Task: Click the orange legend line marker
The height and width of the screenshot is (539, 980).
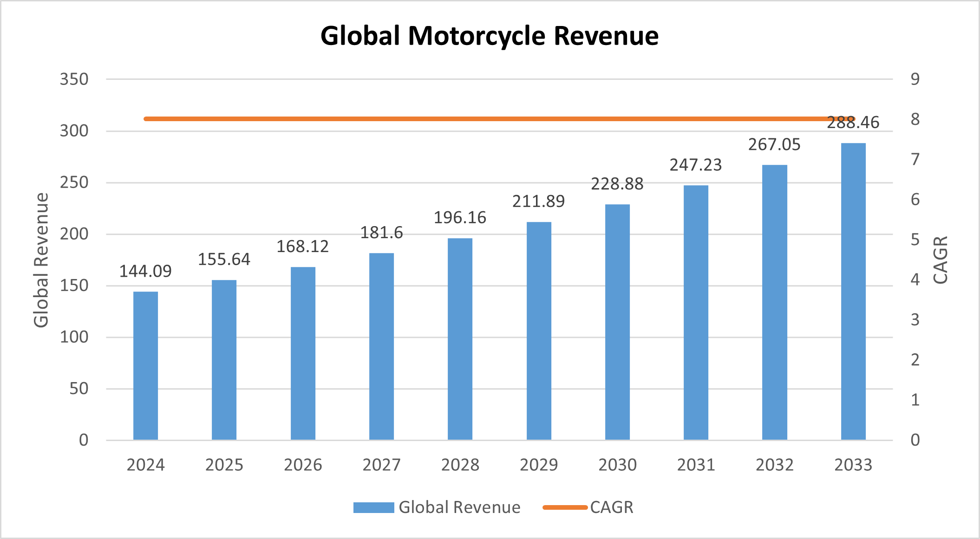Action: click(x=565, y=507)
